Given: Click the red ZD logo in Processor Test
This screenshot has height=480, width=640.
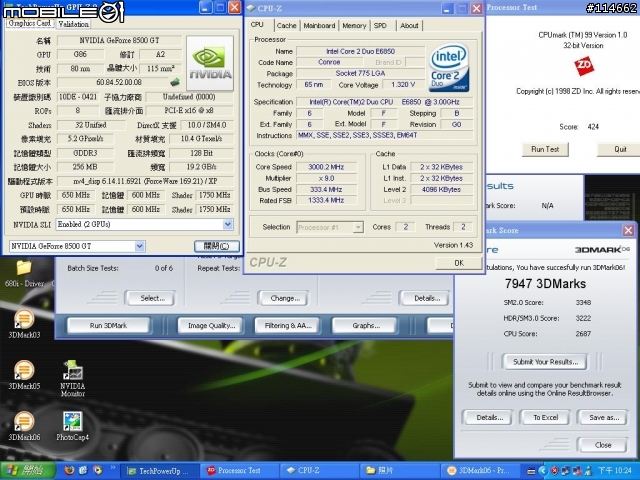Looking at the screenshot, I should point(583,66).
